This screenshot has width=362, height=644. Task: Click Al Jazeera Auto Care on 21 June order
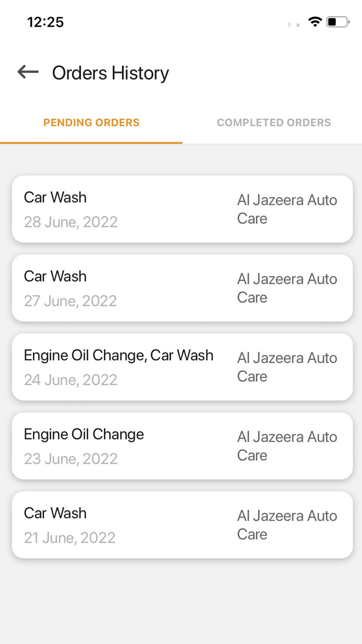tap(287, 525)
